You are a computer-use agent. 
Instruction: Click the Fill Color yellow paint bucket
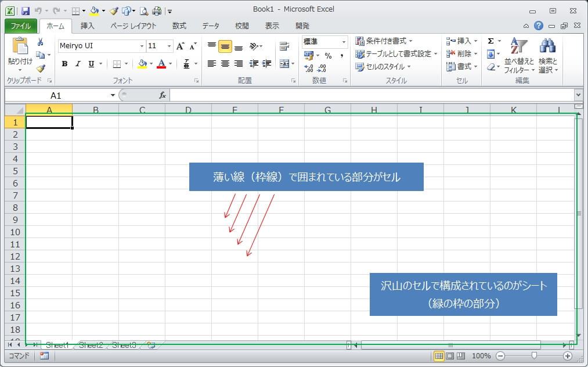pyautogui.click(x=142, y=64)
